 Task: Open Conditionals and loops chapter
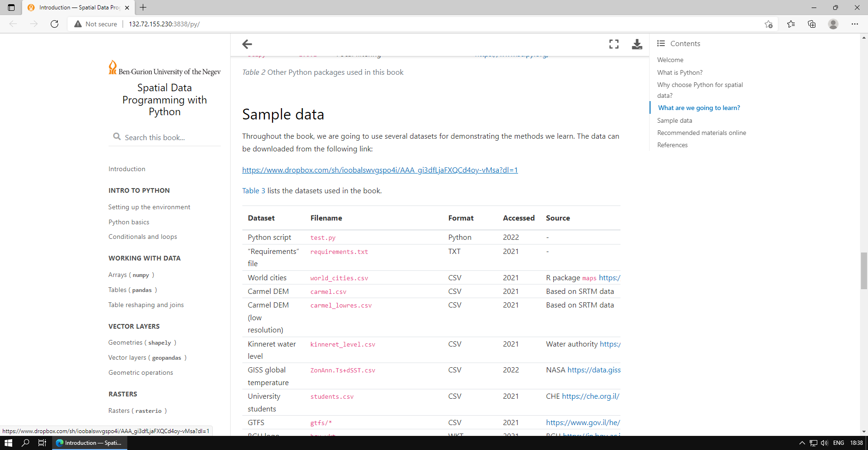(x=143, y=237)
